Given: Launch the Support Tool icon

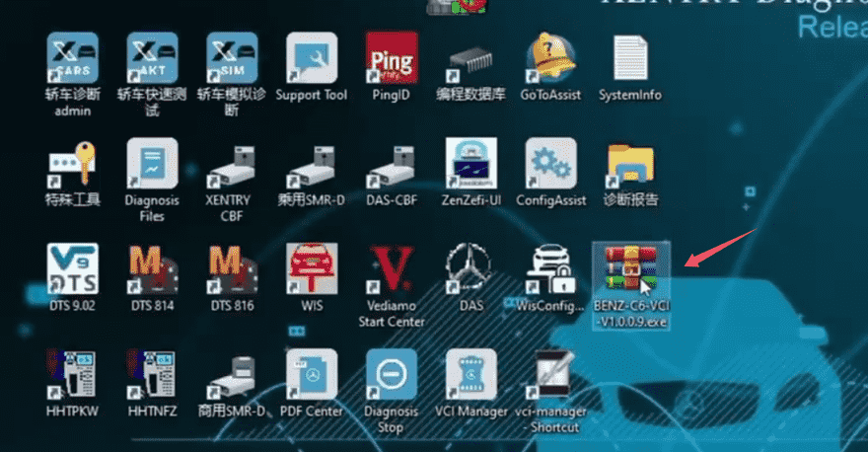Looking at the screenshot, I should pyautogui.click(x=312, y=57).
